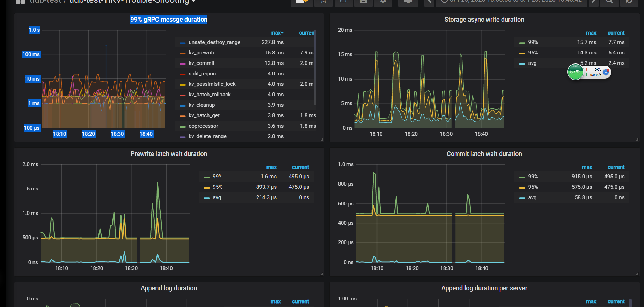Toggle avg series in Storage async write legend
644x307 pixels.
point(532,63)
